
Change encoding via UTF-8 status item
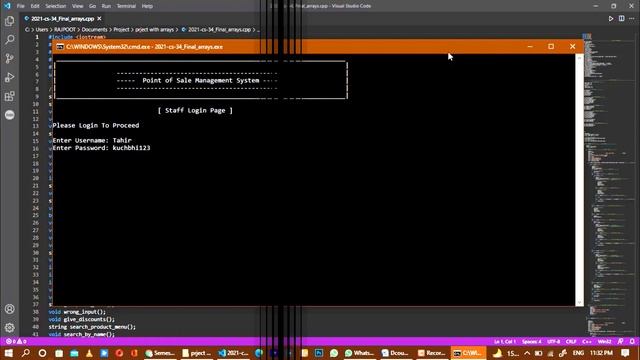553,342
